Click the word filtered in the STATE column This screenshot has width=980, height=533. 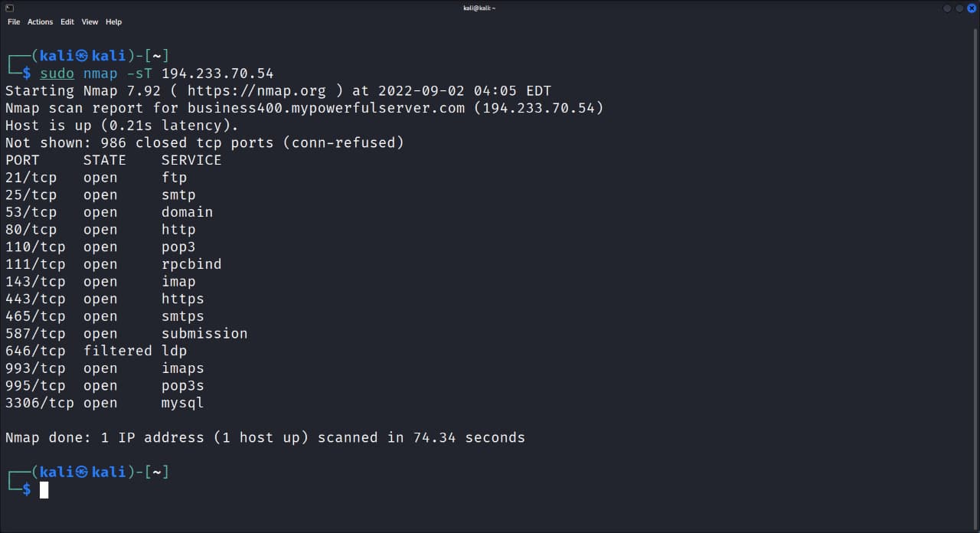click(x=118, y=351)
